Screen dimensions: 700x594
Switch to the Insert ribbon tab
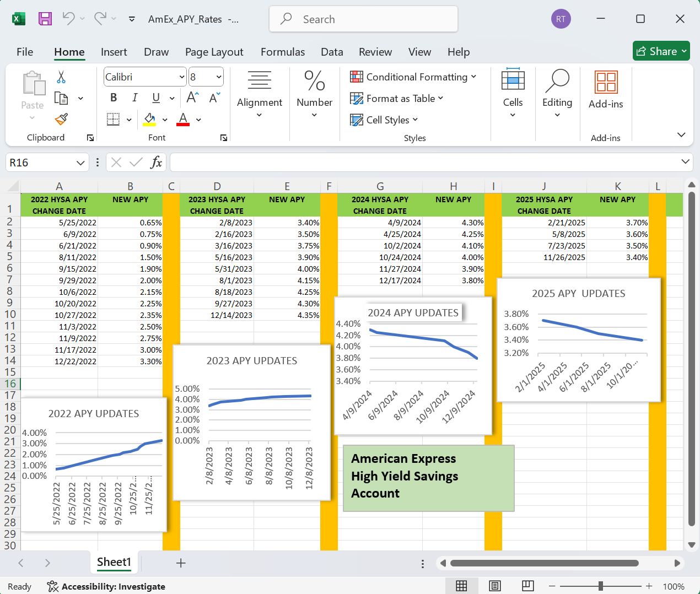tap(114, 52)
